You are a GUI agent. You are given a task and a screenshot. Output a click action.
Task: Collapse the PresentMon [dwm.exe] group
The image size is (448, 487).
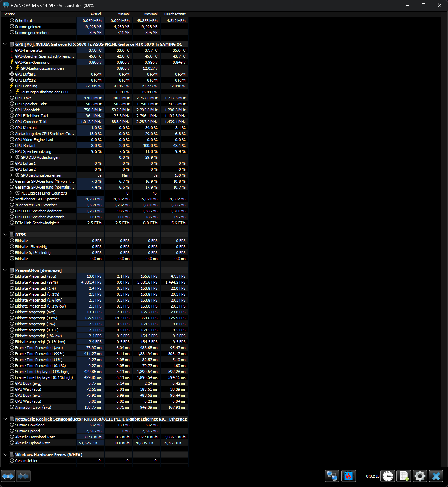[5, 270]
